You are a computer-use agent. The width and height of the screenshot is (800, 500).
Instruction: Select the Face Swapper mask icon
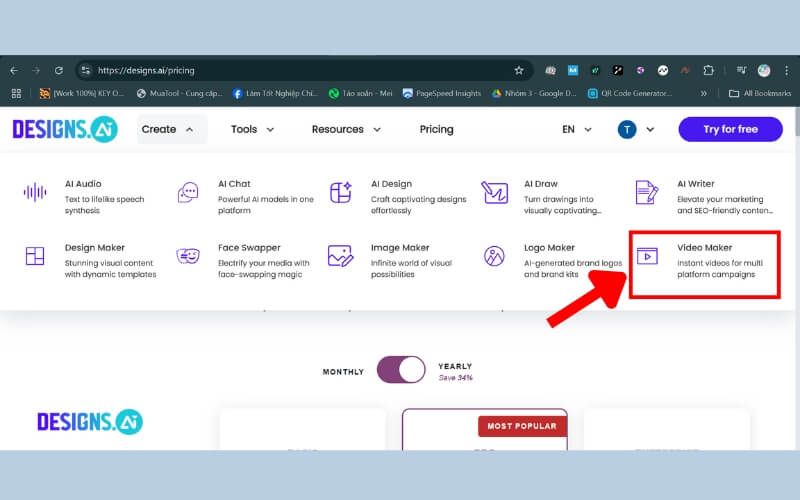188,256
